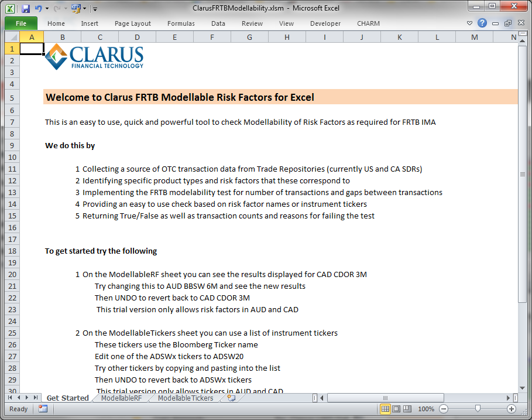
Task: Zoom out with the minus button
Action: pyautogui.click(x=444, y=409)
